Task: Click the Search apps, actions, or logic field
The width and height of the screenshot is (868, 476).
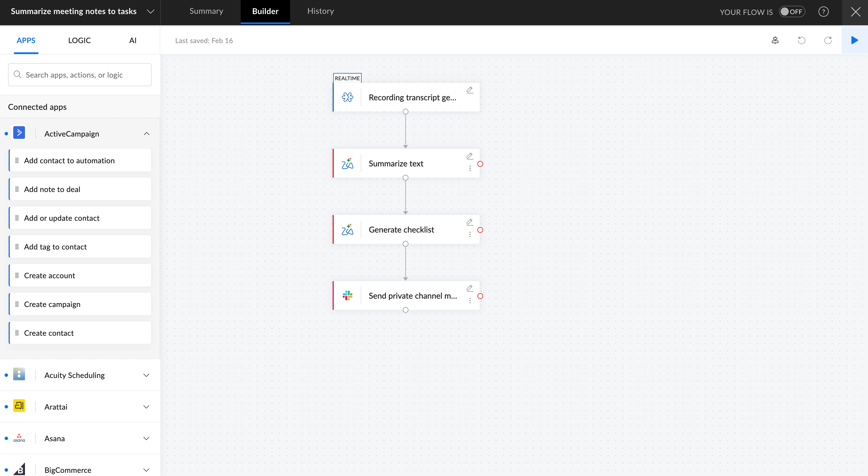Action: coord(80,75)
